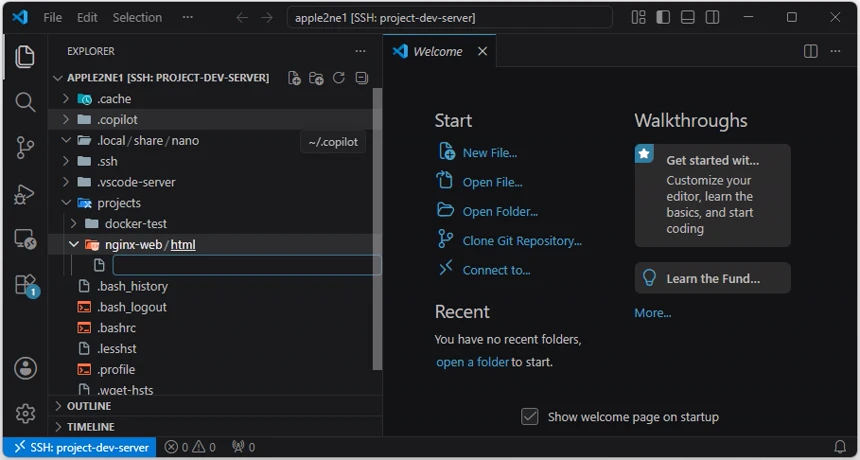
Task: Click the New File... link
Action: click(490, 153)
